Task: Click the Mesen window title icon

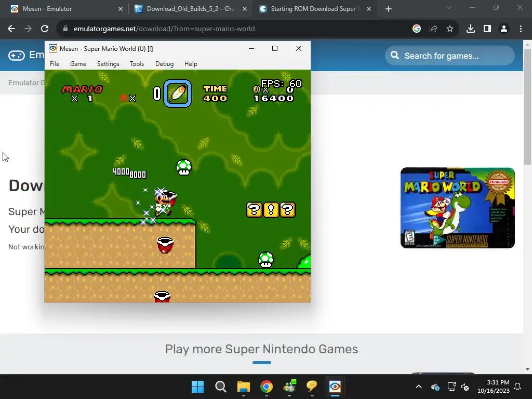Action: (x=53, y=48)
